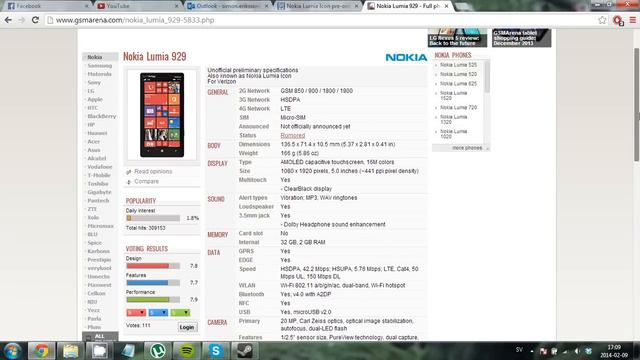The width and height of the screenshot is (640, 360).
Task: Select Huawei in the brand list
Action: pos(97,133)
